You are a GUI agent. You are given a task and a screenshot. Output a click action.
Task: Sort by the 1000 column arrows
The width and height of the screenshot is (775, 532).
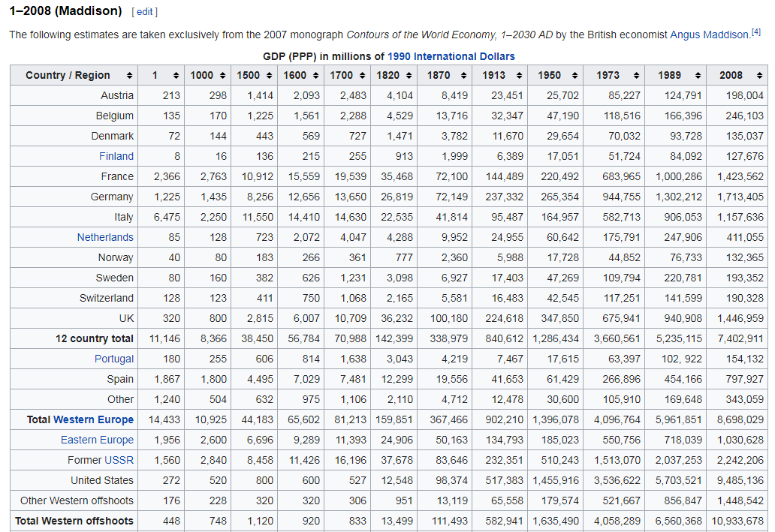point(222,75)
